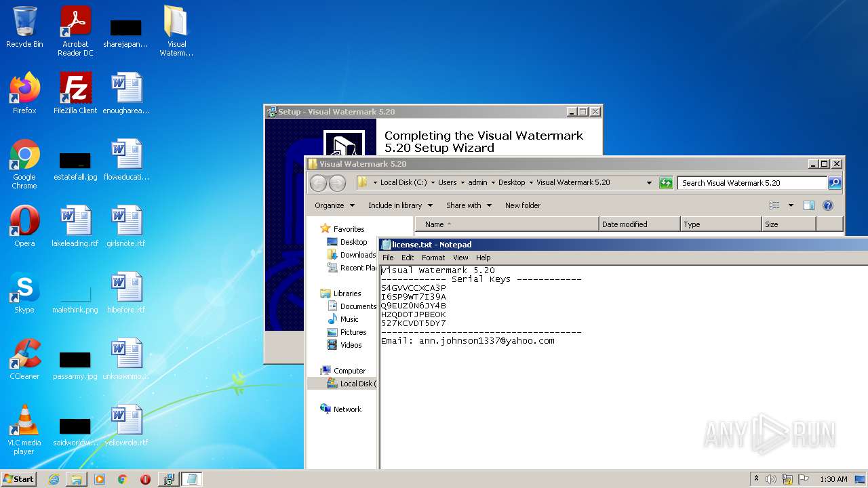Viewport: 868px width, 488px height.
Task: Sort by Size column header
Action: (789, 224)
